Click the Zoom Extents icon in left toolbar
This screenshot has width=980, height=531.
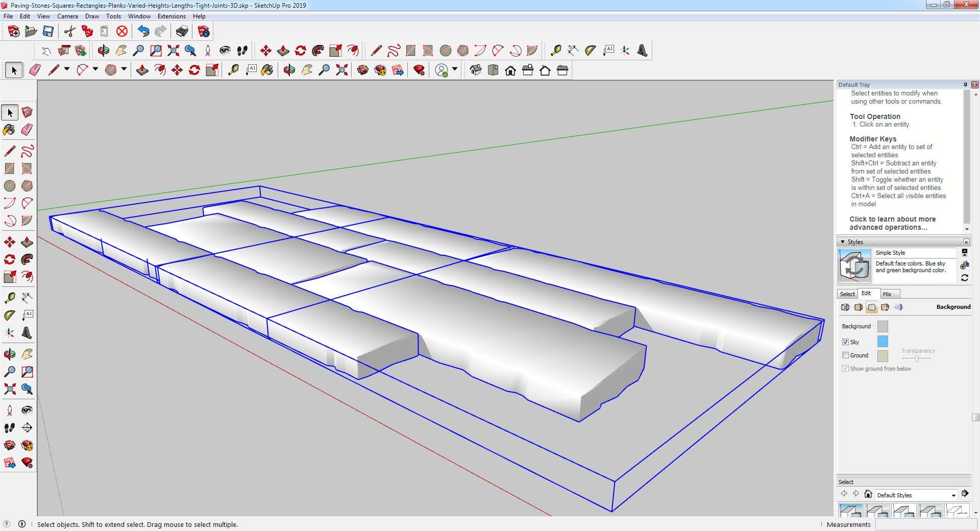tap(9, 389)
